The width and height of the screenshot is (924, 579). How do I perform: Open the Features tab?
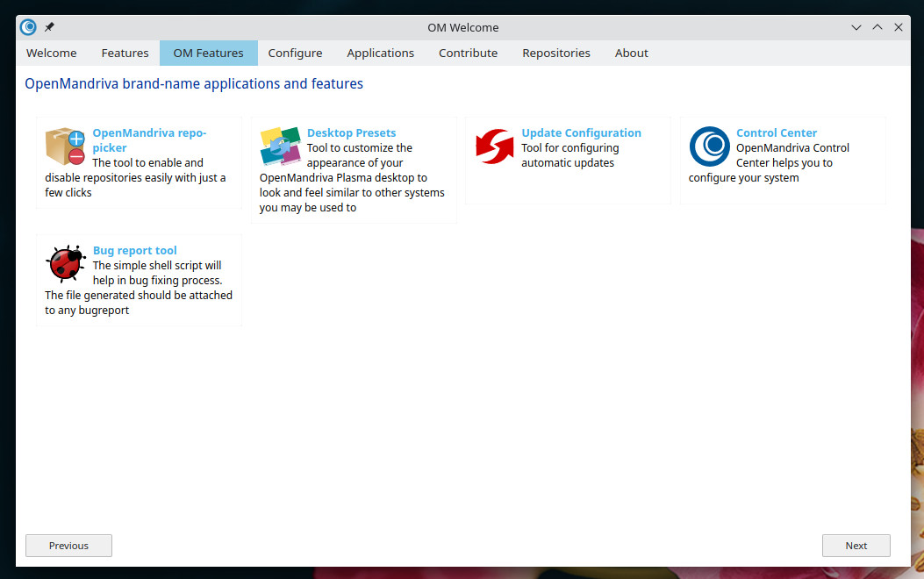125,53
